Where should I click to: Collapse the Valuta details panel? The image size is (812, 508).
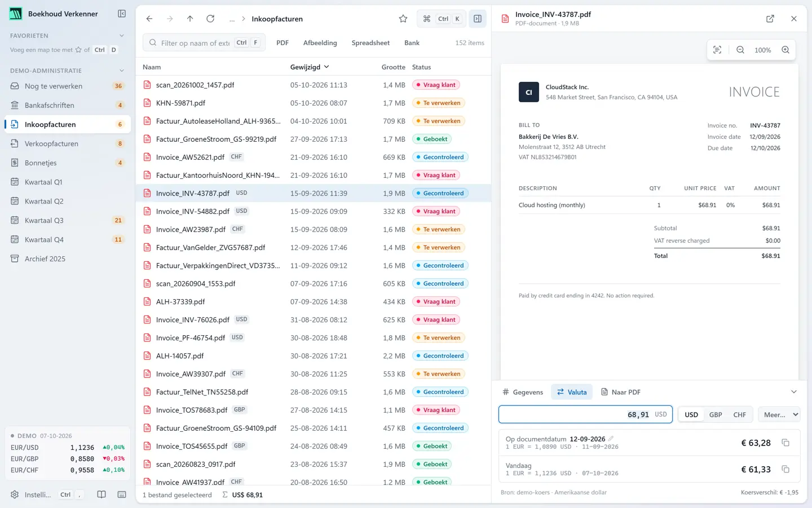[794, 392]
